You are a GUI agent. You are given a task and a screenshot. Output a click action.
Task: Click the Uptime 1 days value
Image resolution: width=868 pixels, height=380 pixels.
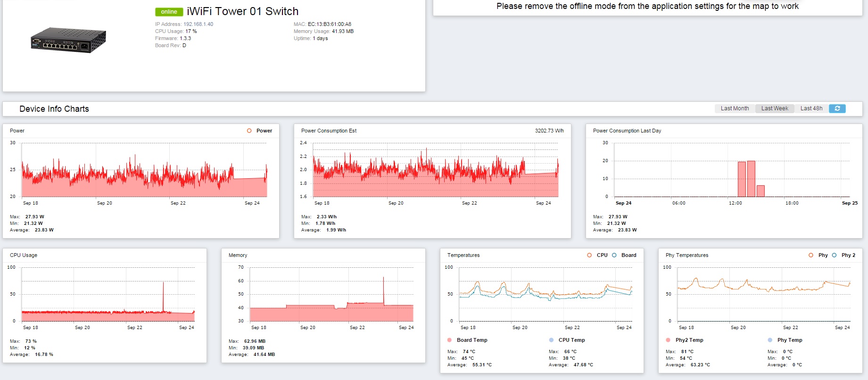[321, 38]
